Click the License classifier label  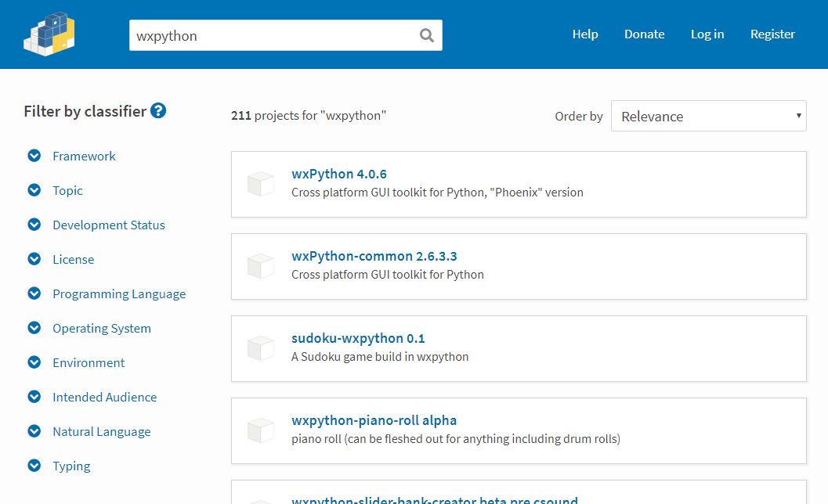pyautogui.click(x=74, y=259)
